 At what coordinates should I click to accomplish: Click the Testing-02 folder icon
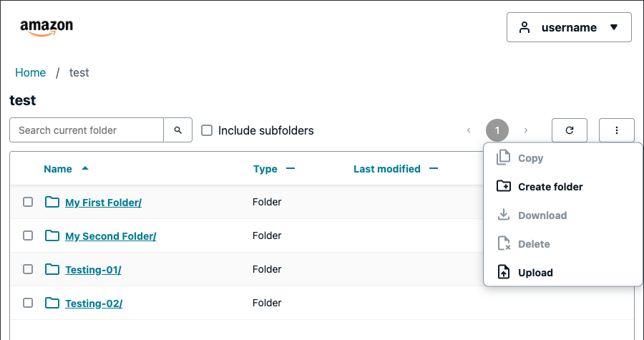coord(52,303)
